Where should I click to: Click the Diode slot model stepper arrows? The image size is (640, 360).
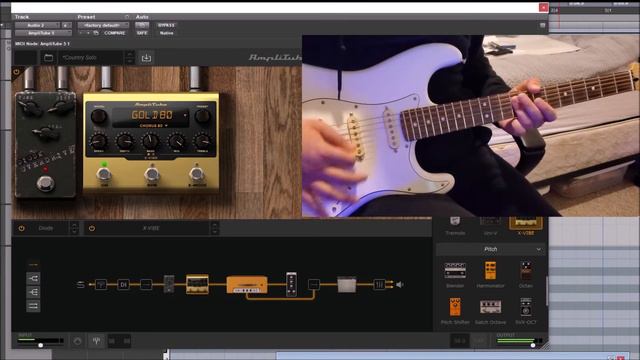(x=74, y=228)
